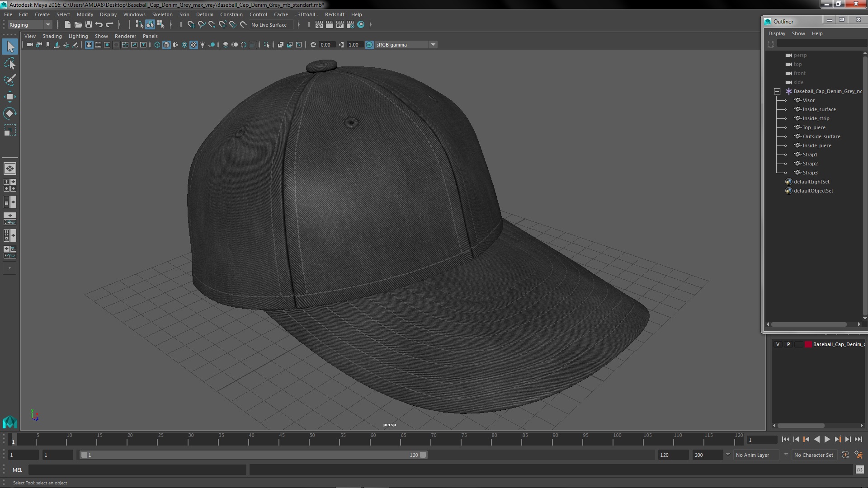This screenshot has width=868, height=488.
Task: Open the sRGB gamma dropdown
Action: [x=433, y=45]
